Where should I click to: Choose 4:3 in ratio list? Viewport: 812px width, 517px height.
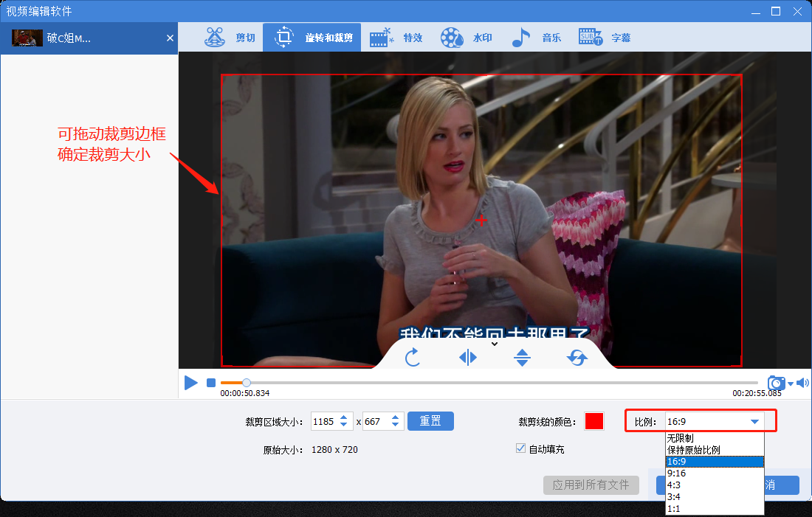[715, 485]
